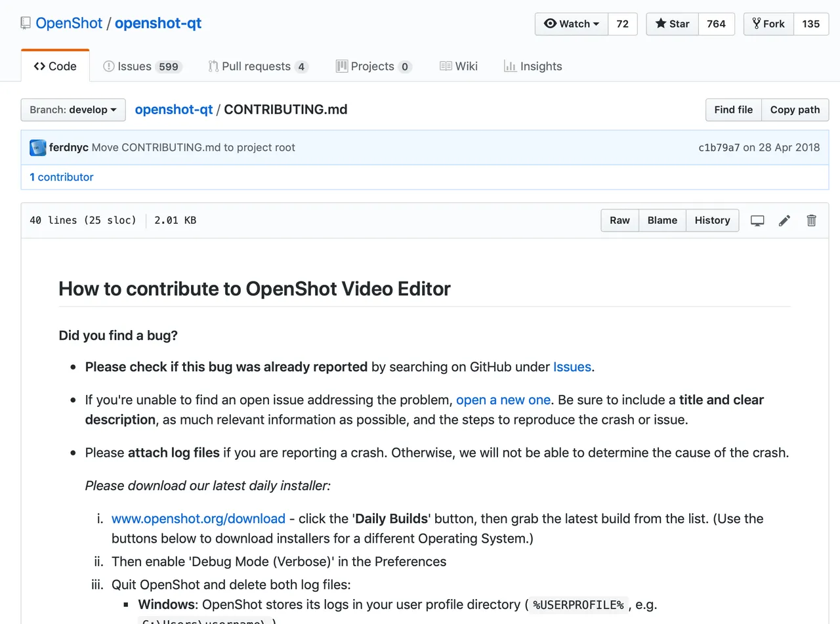Open the Watch dropdown button
The height and width of the screenshot is (624, 840).
(572, 24)
